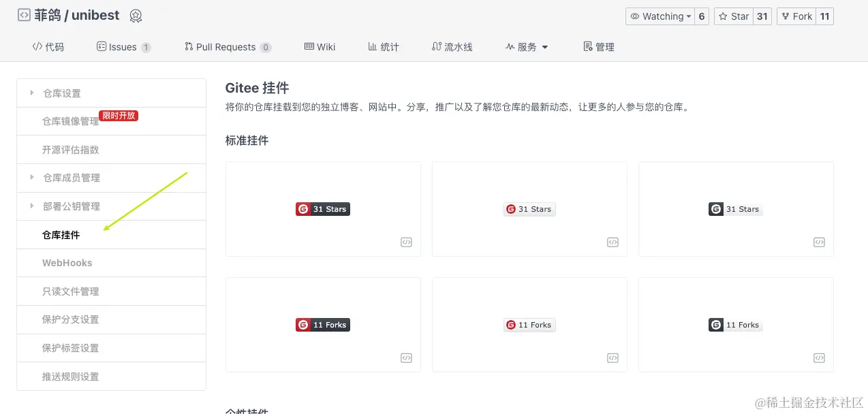This screenshot has width=868, height=414.
Task: Click the dark logo 31 Stars badge
Action: [x=736, y=209]
